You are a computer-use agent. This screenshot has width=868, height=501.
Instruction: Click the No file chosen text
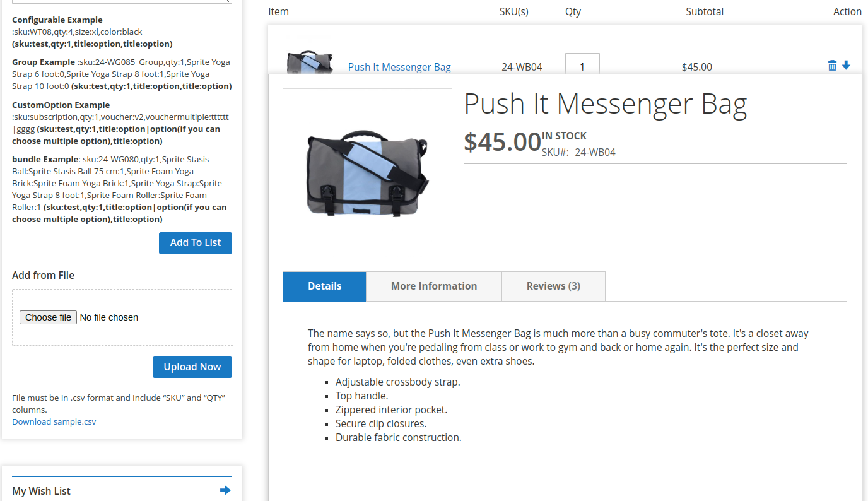click(109, 317)
